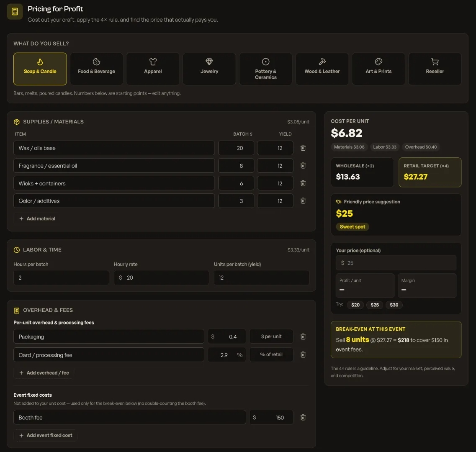The height and width of the screenshot is (452, 476).
Task: Edit the Units per batch (yield) field
Action: coord(261,277)
